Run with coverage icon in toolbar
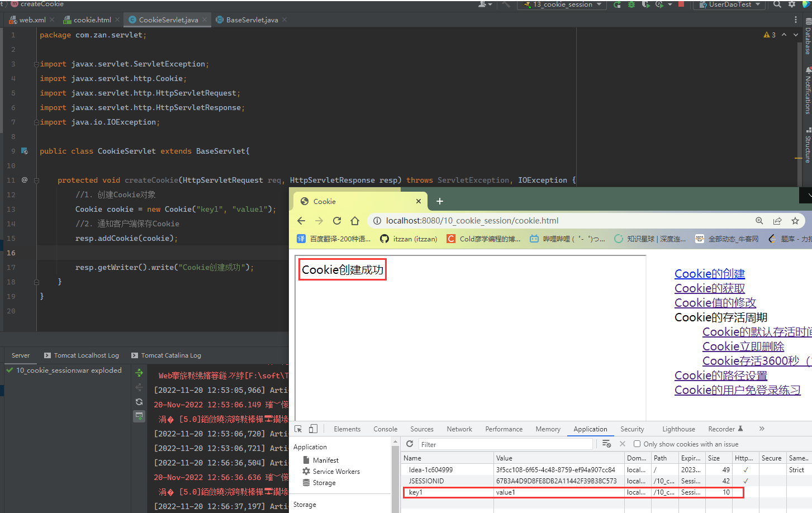Image resolution: width=812 pixels, height=513 pixels. [645, 4]
